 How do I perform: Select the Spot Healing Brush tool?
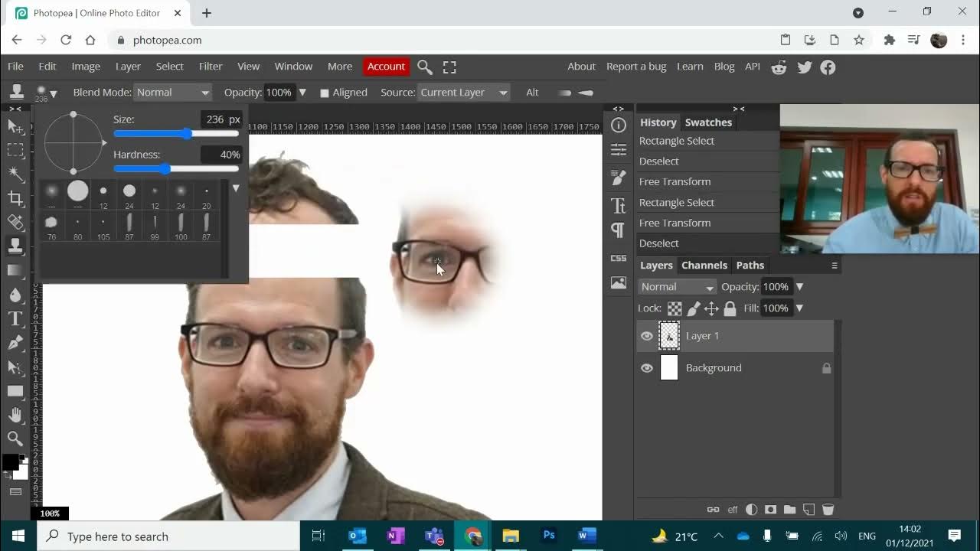click(15, 222)
